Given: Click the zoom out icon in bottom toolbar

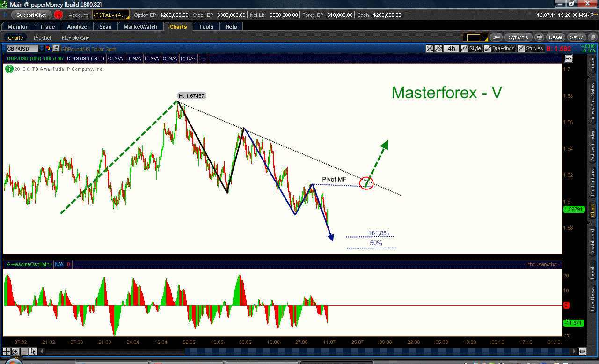Looking at the screenshot, I should pos(23,351).
